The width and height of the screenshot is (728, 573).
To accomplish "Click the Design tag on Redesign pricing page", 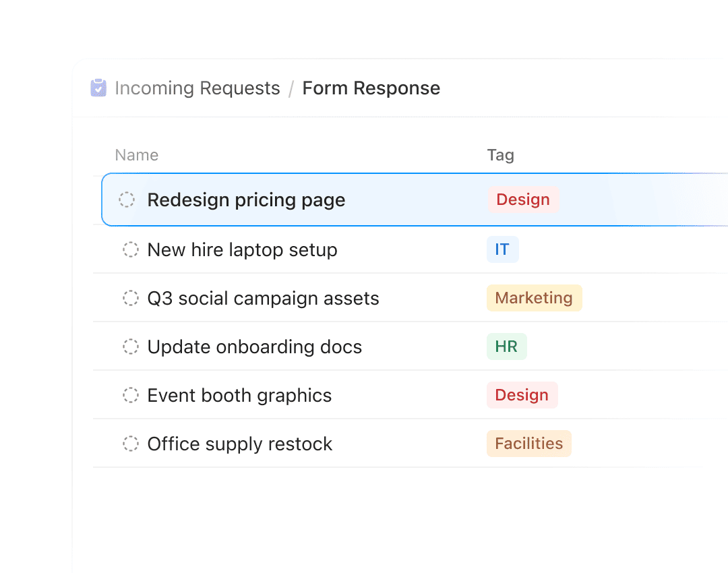I will (x=523, y=200).
